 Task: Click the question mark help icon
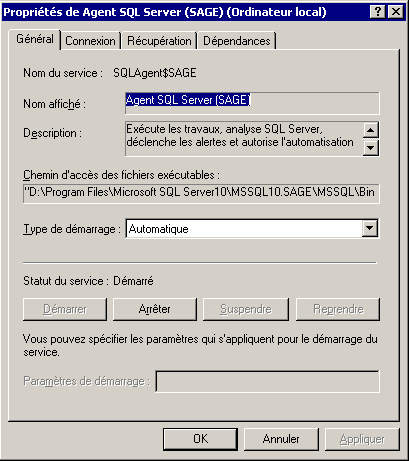point(378,12)
